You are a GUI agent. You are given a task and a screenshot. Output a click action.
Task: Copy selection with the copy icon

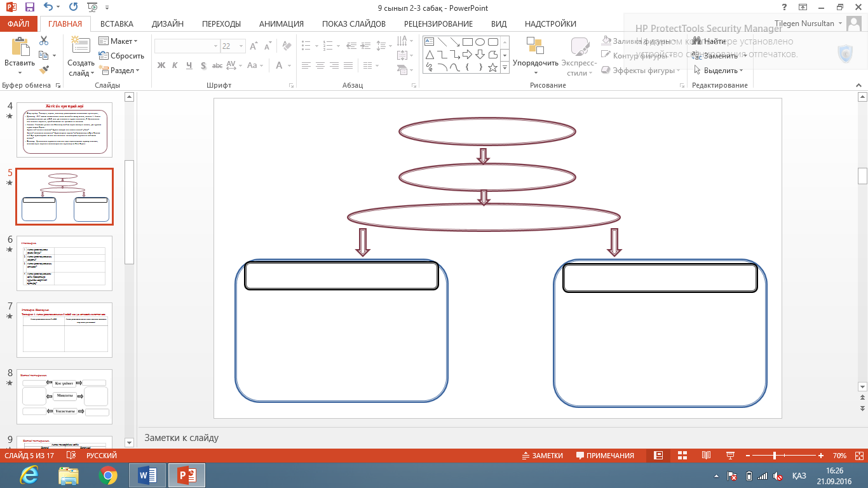click(44, 55)
